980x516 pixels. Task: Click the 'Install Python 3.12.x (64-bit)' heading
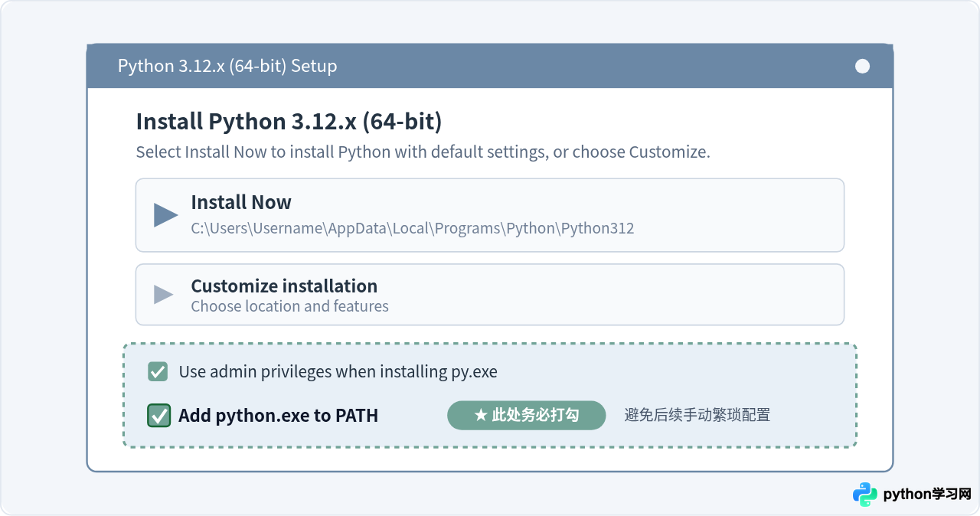point(289,122)
